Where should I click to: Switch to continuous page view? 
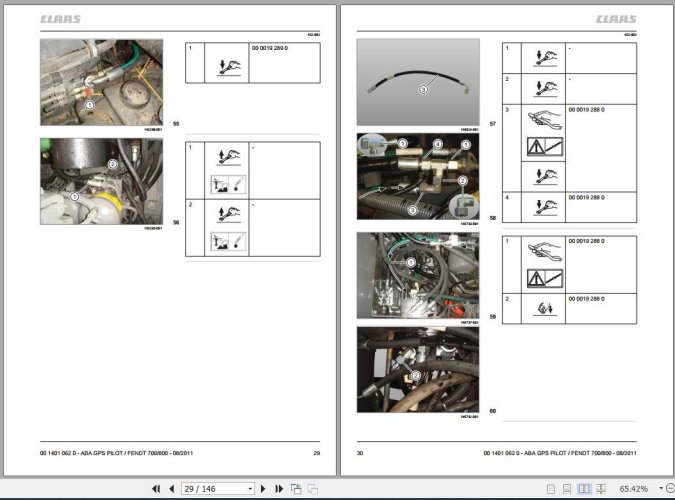(x=567, y=489)
